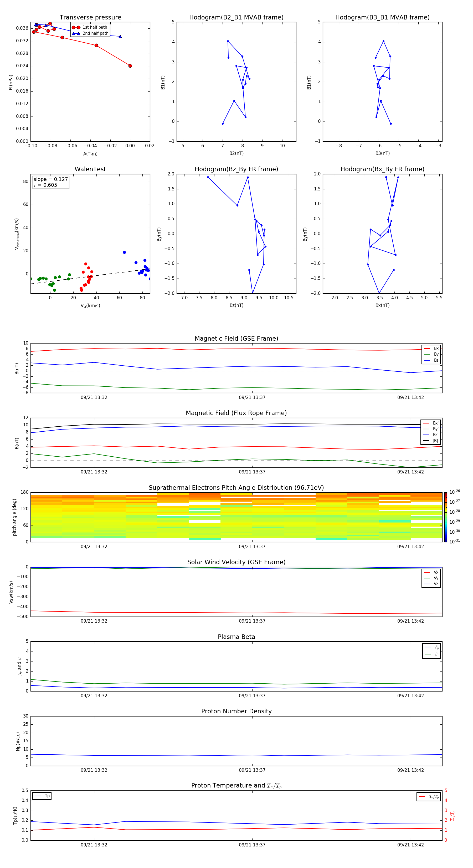
Task: Click the Bx' legend entry in Flux Rope plot
Action: pos(431,423)
